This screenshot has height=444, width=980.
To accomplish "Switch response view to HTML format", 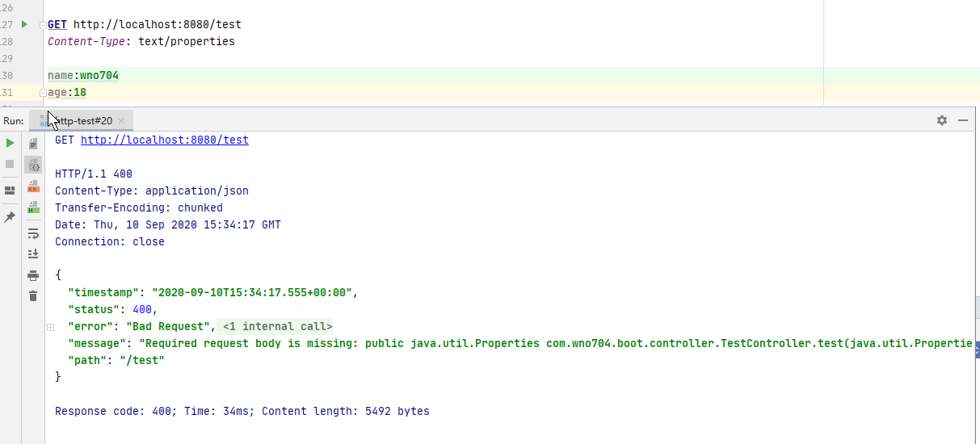I will click(x=33, y=207).
